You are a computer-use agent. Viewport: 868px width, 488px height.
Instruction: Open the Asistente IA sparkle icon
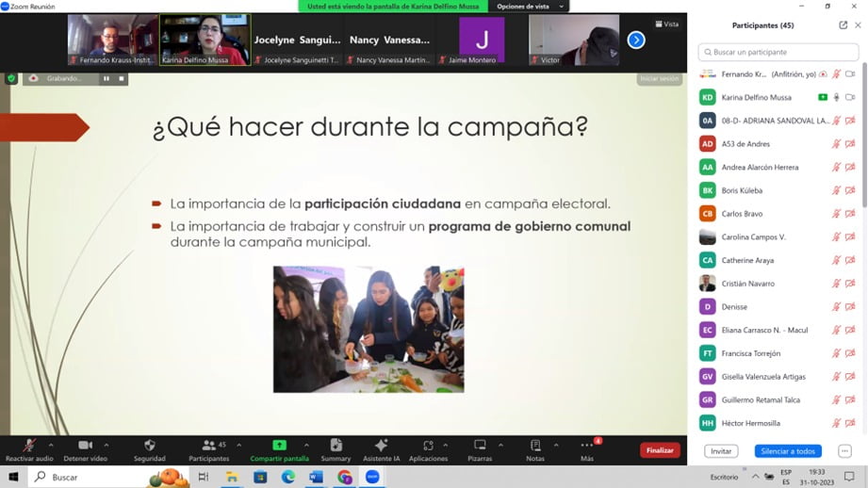tap(381, 446)
